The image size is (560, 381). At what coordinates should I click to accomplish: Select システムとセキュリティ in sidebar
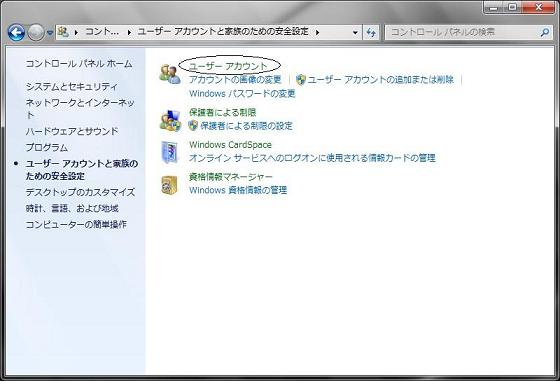pyautogui.click(x=71, y=86)
